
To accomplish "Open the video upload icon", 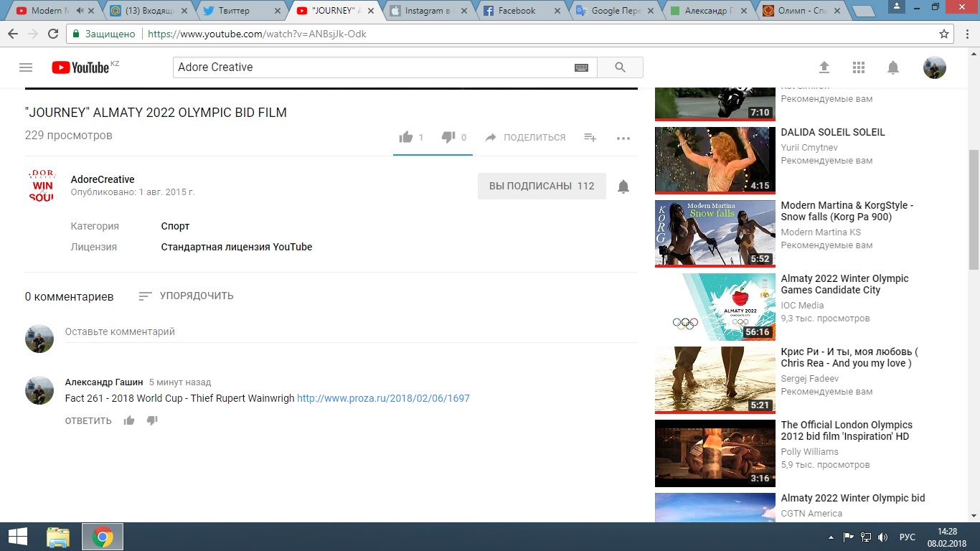I will pyautogui.click(x=824, y=67).
